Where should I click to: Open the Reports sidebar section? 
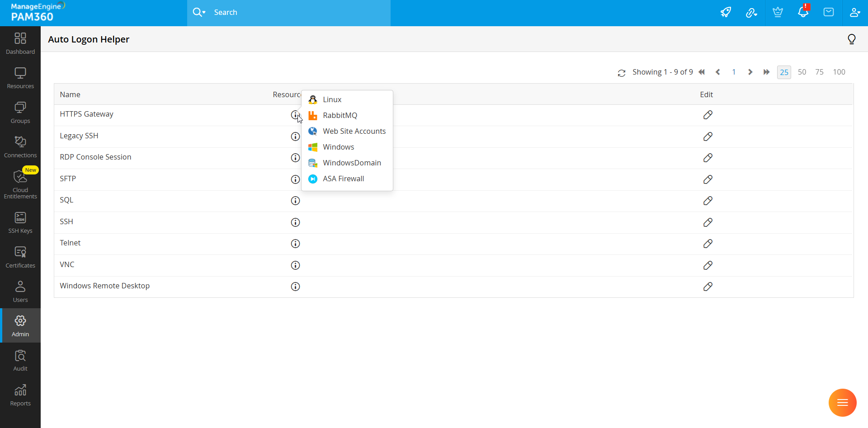(20, 395)
